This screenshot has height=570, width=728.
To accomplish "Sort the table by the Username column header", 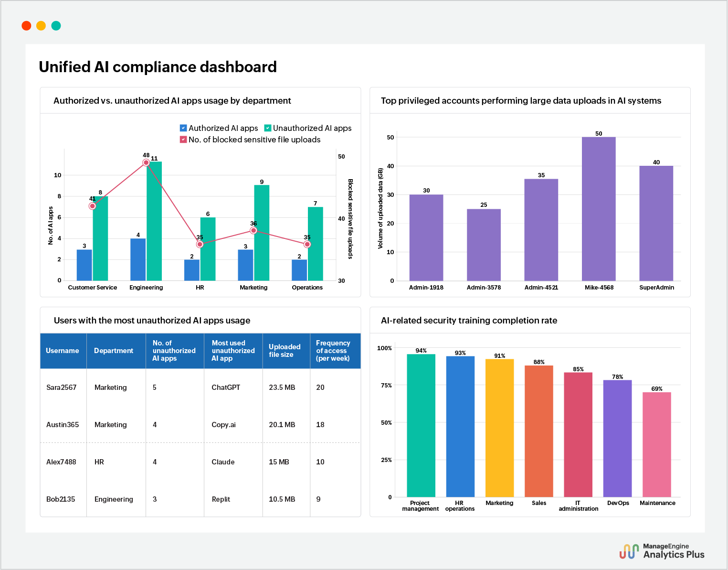I will (x=63, y=351).
